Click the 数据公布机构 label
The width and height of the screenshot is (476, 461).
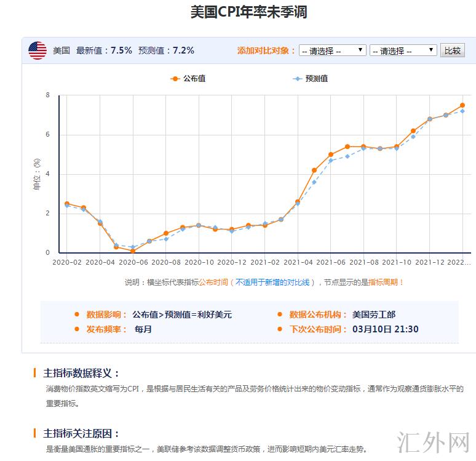[317, 315]
